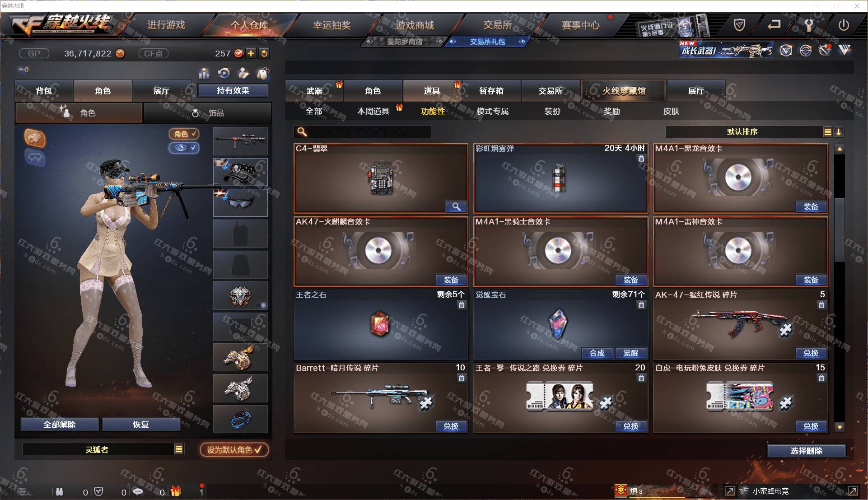The width and height of the screenshot is (868, 500).
Task: Click the plus icon to recharge CF points
Action: (x=251, y=53)
